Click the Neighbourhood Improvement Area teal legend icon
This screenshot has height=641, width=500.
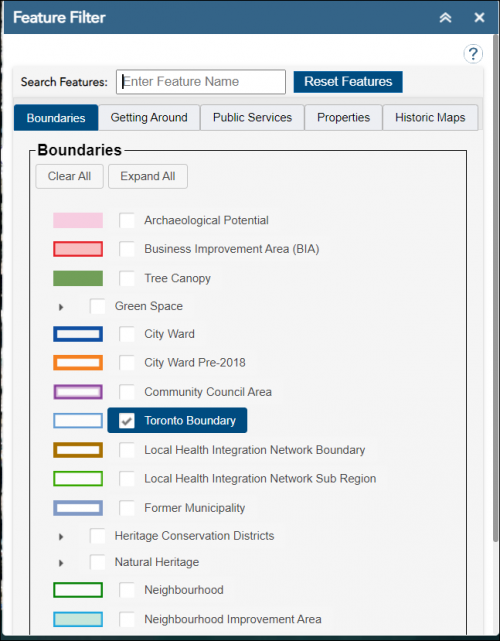coord(78,619)
